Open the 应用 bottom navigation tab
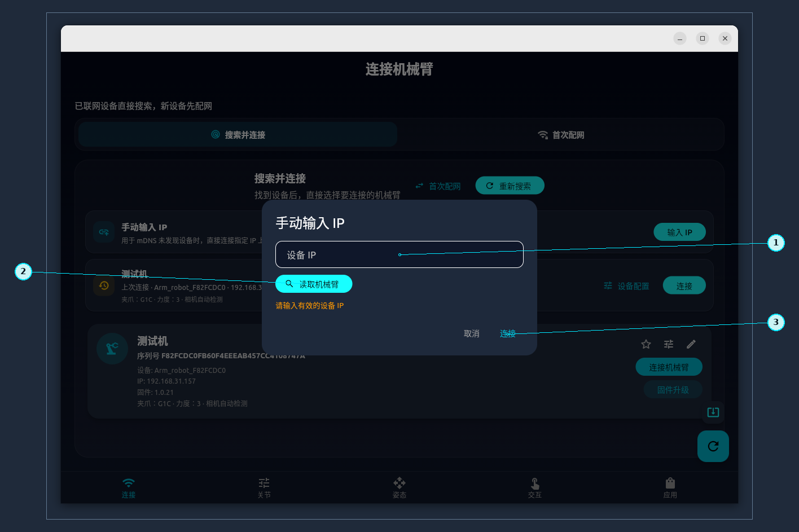This screenshot has height=532, width=799. (670, 488)
